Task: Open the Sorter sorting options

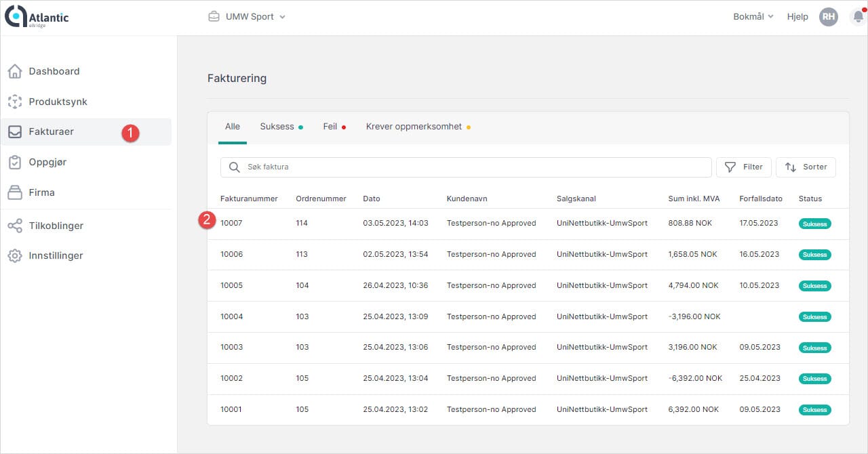Action: point(806,167)
